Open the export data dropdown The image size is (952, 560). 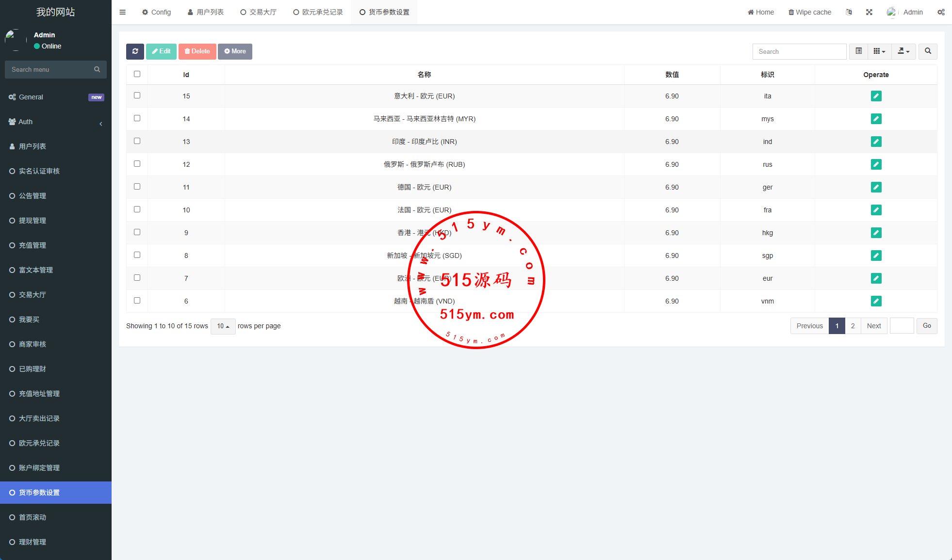pyautogui.click(x=903, y=51)
